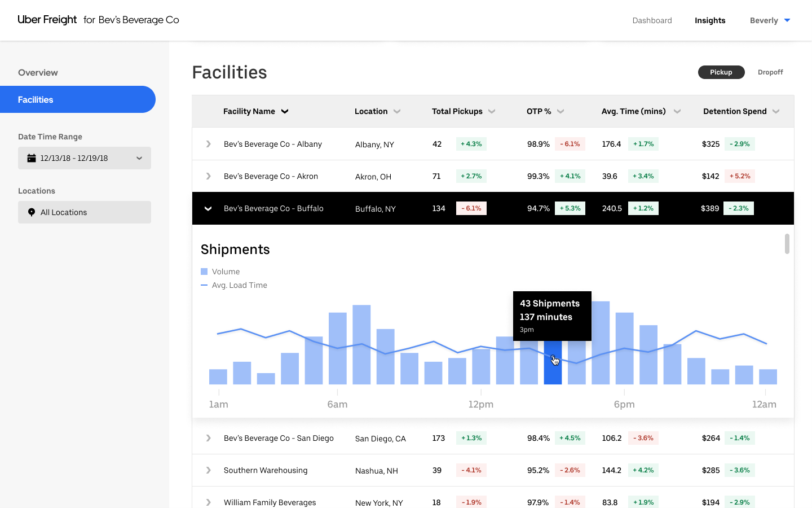Click Southern Warehousing name

pyautogui.click(x=266, y=470)
